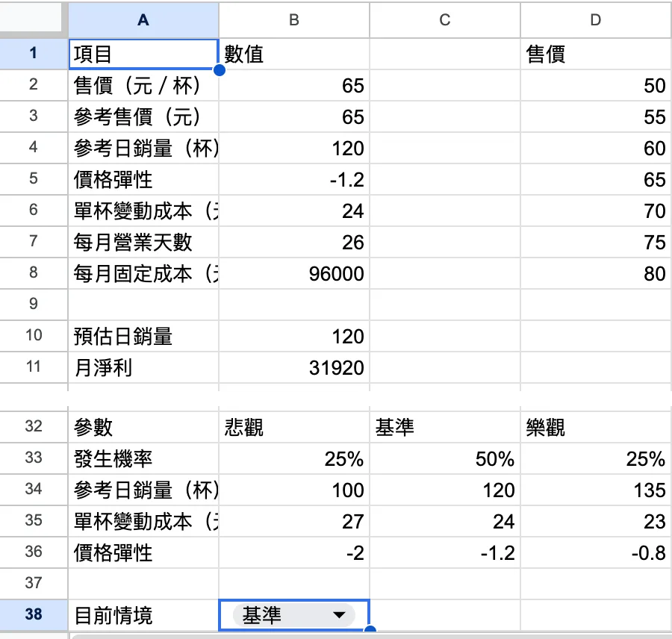This screenshot has width=672, height=639.
Task: Click the elasticity value -2
Action: coord(294,552)
